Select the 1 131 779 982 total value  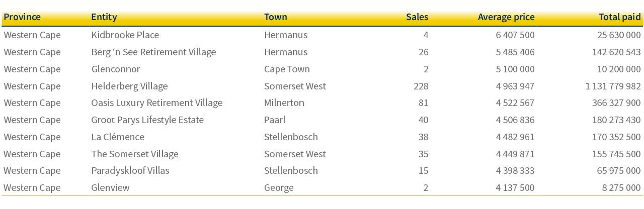(613, 86)
